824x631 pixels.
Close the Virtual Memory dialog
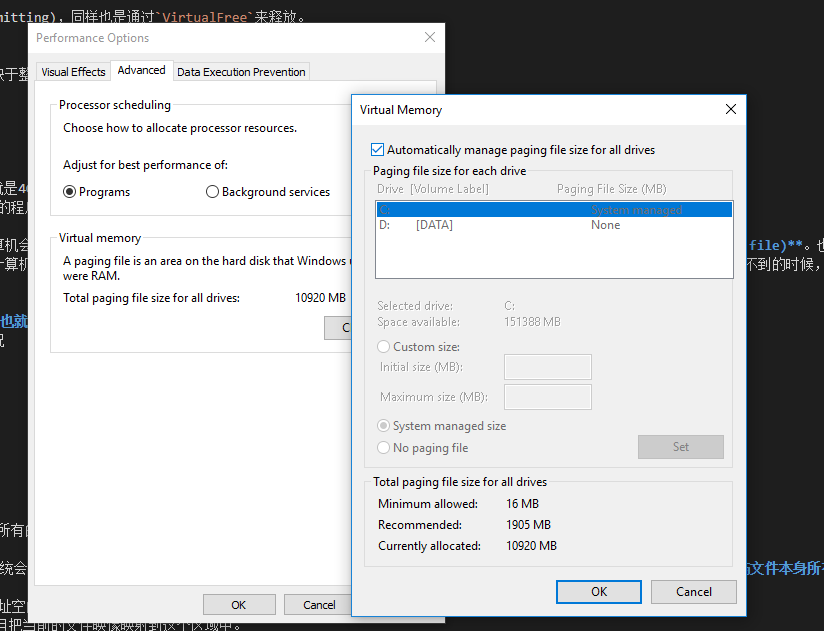(730, 109)
